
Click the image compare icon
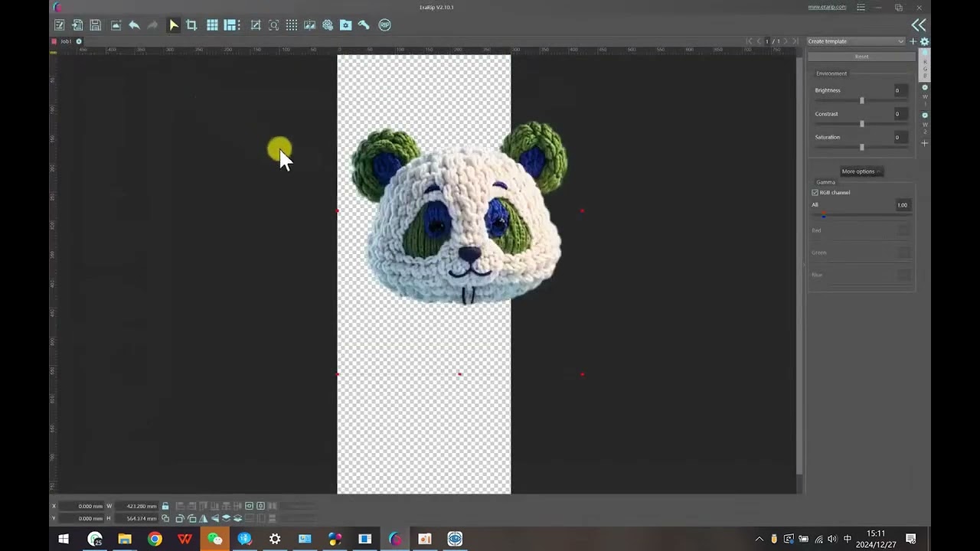[x=309, y=25]
